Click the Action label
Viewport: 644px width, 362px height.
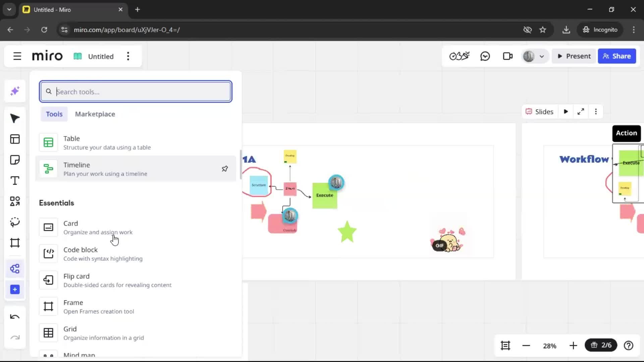tap(627, 133)
